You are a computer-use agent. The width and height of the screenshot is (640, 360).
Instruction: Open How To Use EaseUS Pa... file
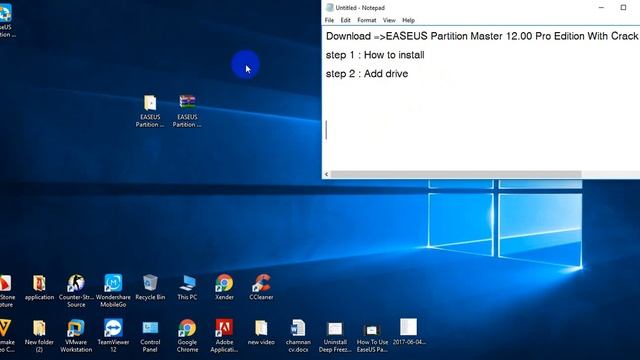tap(372, 330)
